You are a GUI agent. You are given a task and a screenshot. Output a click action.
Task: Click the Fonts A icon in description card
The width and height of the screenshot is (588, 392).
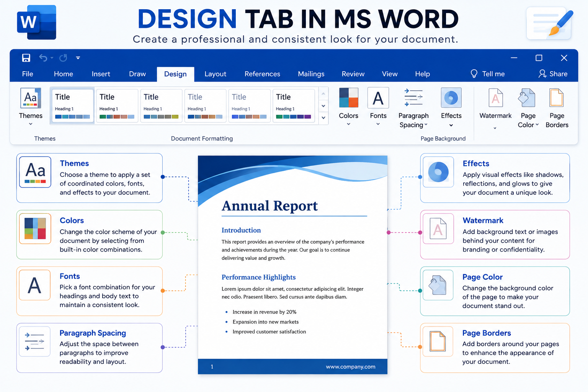(34, 285)
